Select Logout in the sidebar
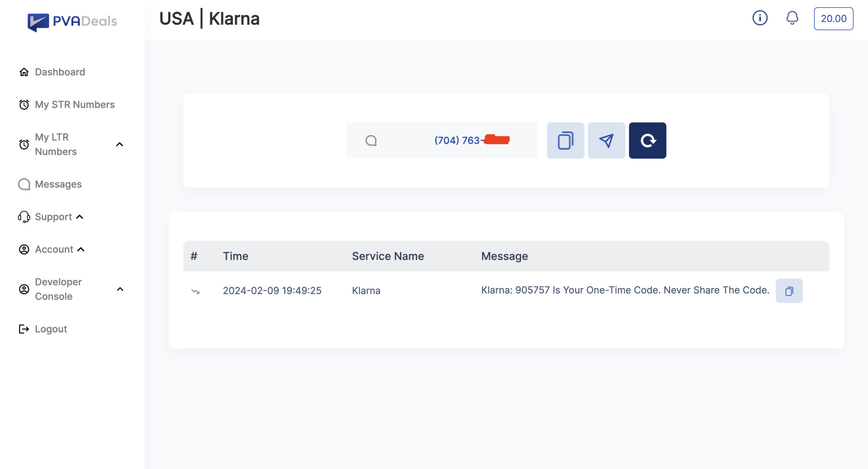Viewport: 868px width, 469px height. click(51, 329)
